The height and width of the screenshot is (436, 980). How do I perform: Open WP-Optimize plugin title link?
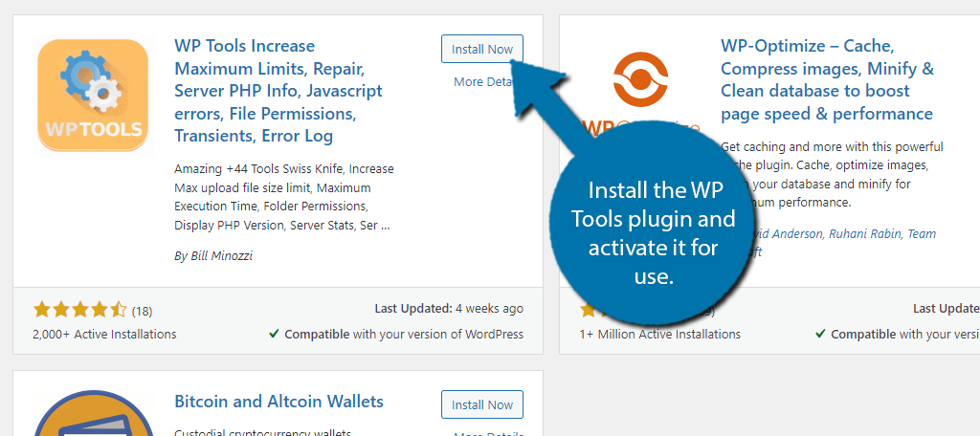pyautogui.click(x=827, y=79)
